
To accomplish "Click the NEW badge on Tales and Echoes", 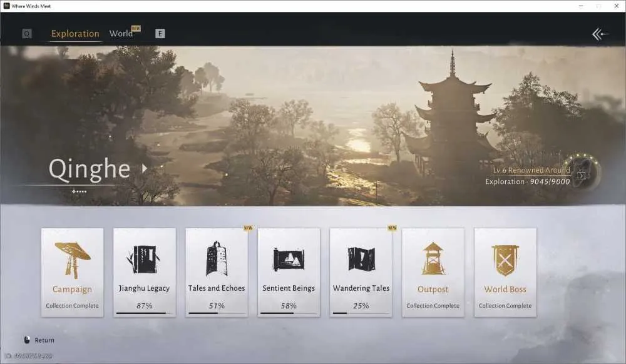I will pos(249,228).
